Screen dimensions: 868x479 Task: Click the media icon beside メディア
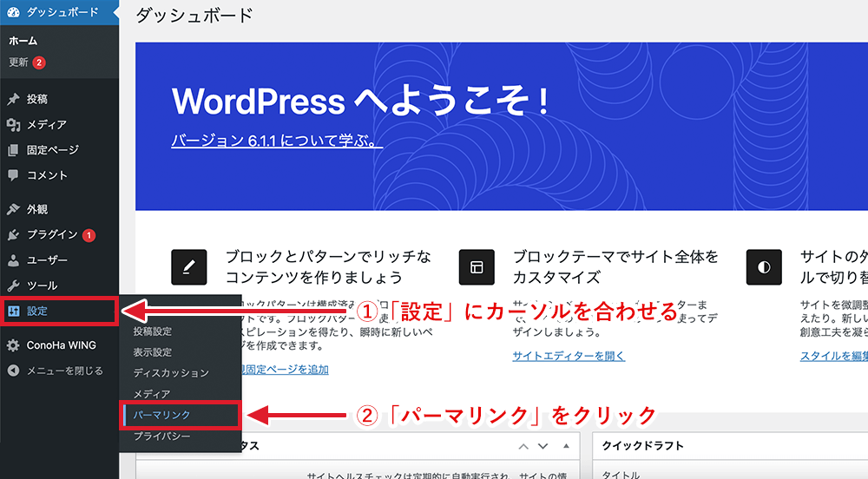(13, 124)
